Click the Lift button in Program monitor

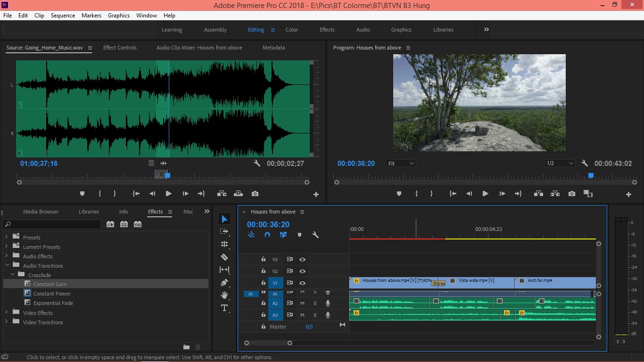pyautogui.click(x=538, y=194)
